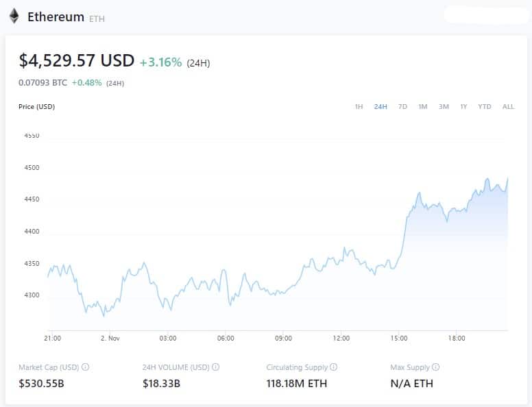Click the +3.16% price change

click(x=161, y=62)
